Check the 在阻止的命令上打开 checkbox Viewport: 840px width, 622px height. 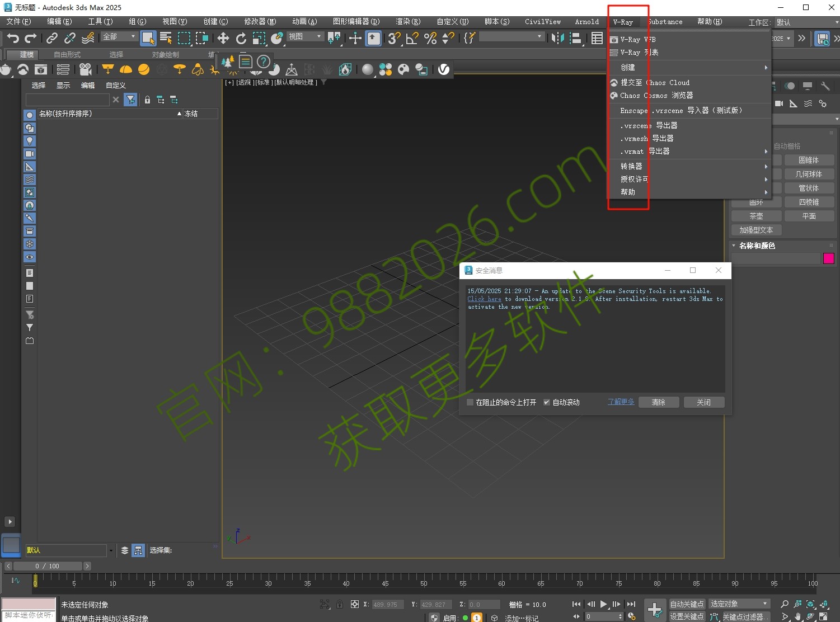tap(470, 402)
